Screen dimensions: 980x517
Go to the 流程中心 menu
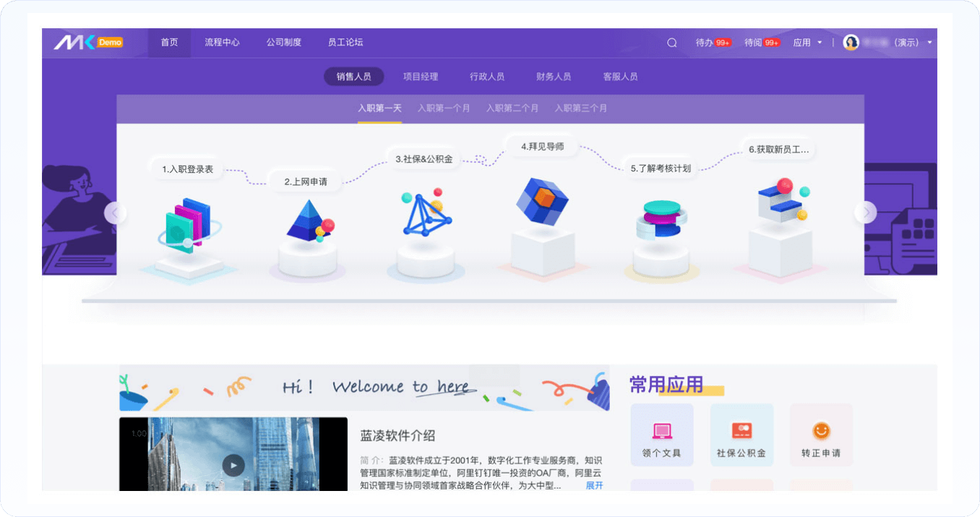(x=222, y=43)
